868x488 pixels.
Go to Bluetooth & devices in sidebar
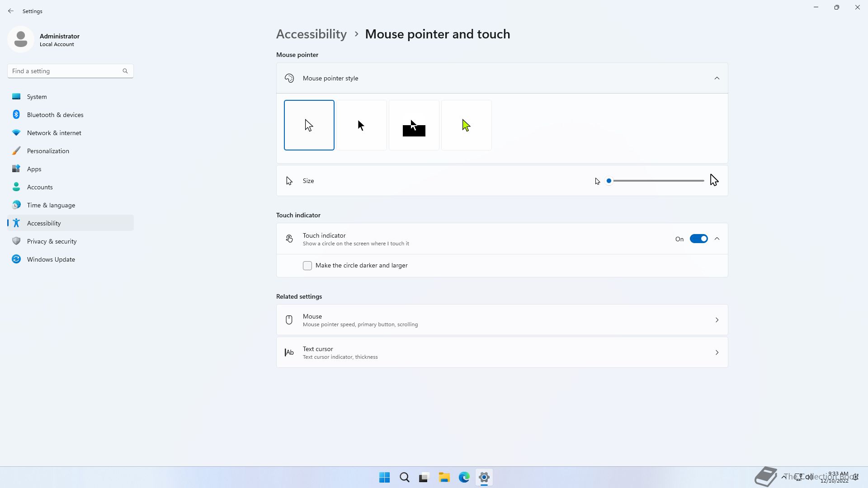[55, 115]
